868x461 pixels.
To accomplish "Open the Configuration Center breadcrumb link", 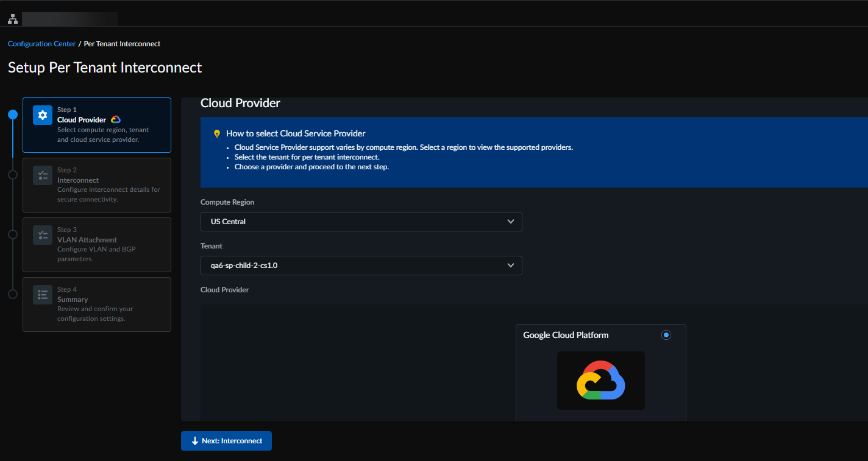I will coord(41,44).
